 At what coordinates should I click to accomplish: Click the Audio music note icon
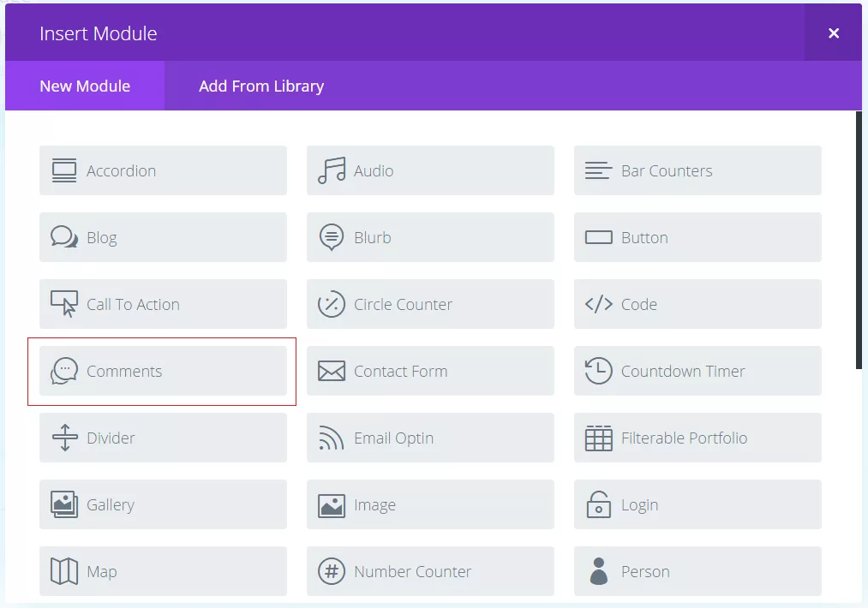332,170
